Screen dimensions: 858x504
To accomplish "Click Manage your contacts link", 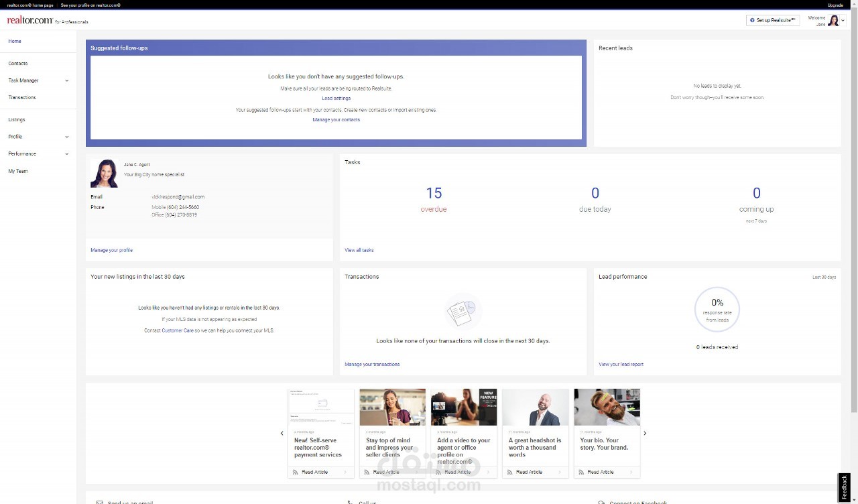I will point(336,119).
